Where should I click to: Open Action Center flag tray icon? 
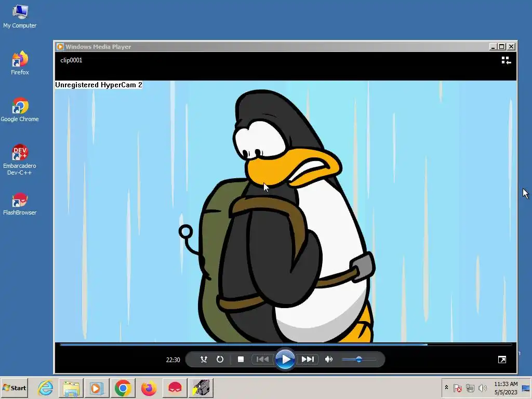coord(457,388)
